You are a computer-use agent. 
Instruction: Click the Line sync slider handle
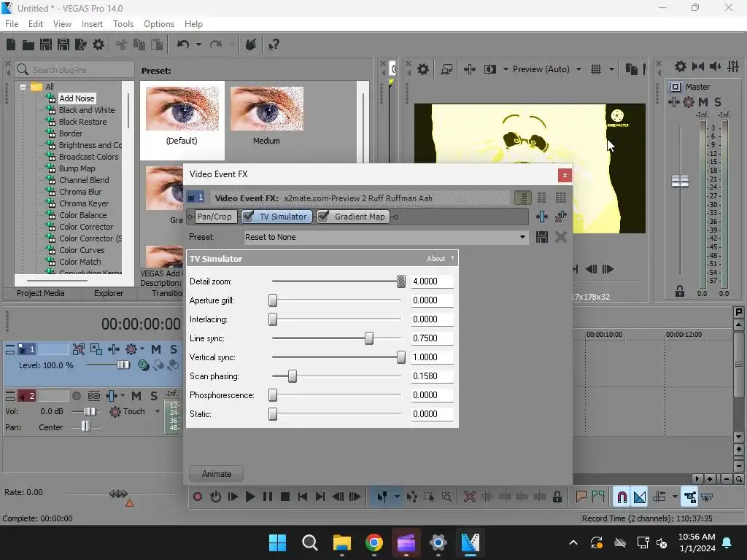[x=368, y=338]
